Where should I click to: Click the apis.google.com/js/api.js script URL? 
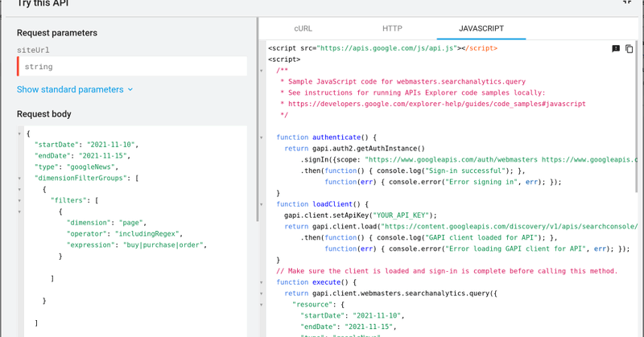(x=386, y=48)
